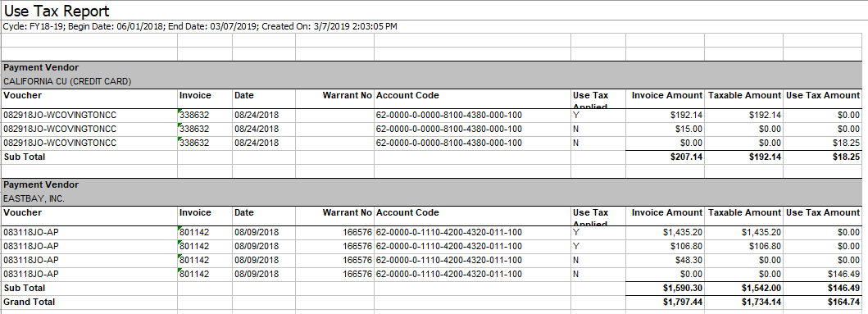Click the $18.25 Use Tax Amount cell in row three
The image size is (868, 314).
click(822, 143)
